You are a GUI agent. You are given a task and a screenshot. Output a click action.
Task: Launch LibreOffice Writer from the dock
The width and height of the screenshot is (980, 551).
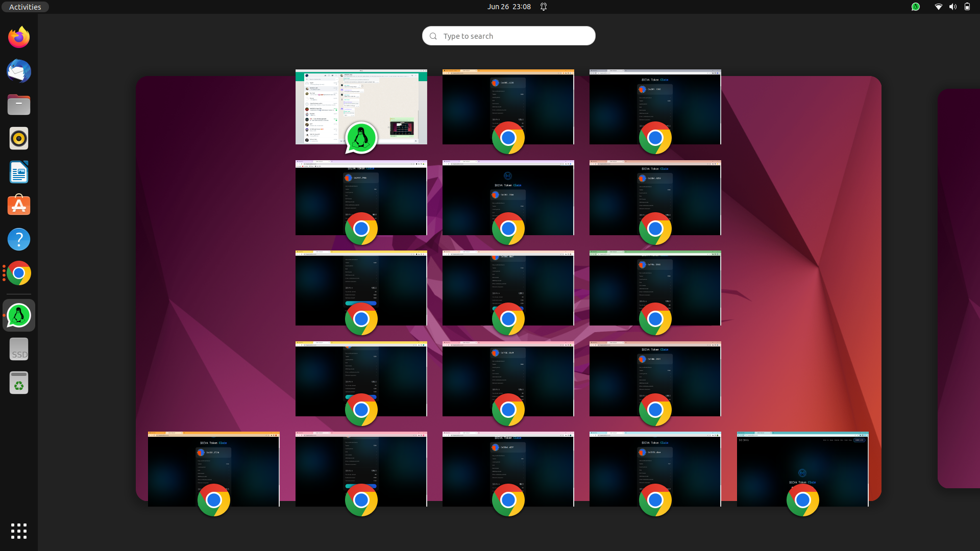click(19, 172)
